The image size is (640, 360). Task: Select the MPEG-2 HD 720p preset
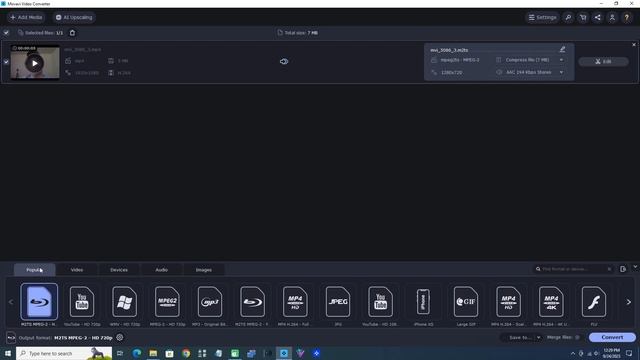tap(167, 302)
